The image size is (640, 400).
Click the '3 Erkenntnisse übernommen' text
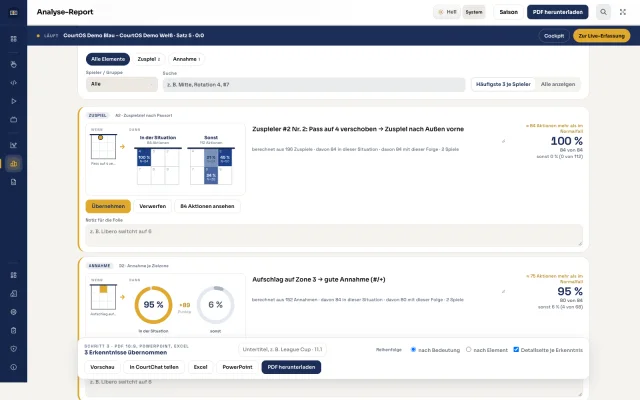(x=126, y=352)
